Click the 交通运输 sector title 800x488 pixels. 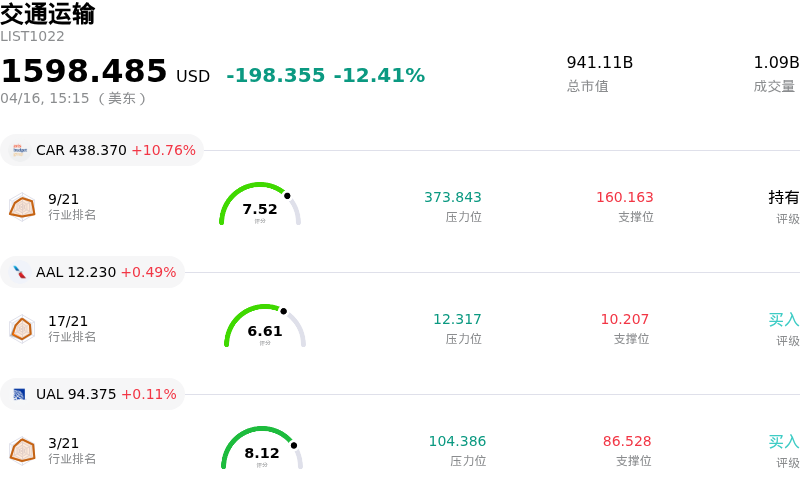pos(48,14)
